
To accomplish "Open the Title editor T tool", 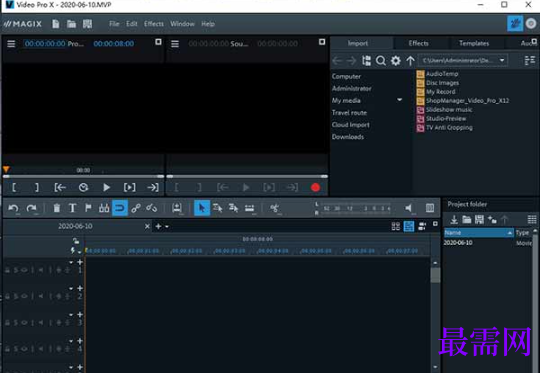I will coord(72,208).
